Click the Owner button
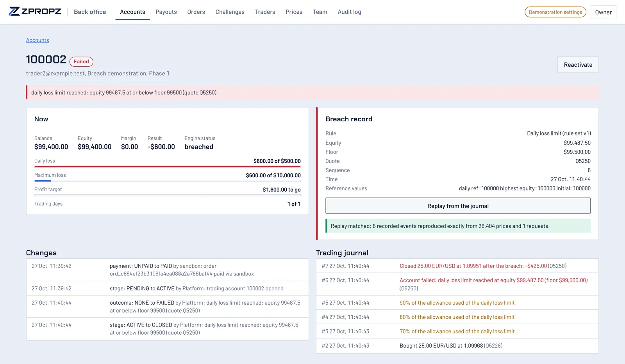625x364 pixels. tap(603, 12)
